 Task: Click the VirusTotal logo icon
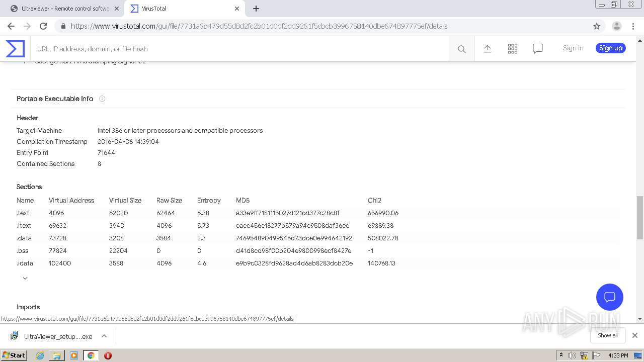point(15,49)
